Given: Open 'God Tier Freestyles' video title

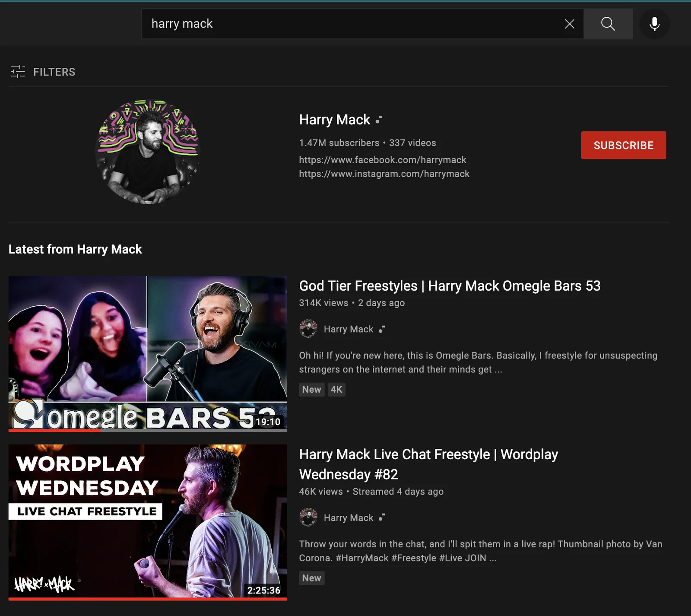Looking at the screenshot, I should click(450, 286).
